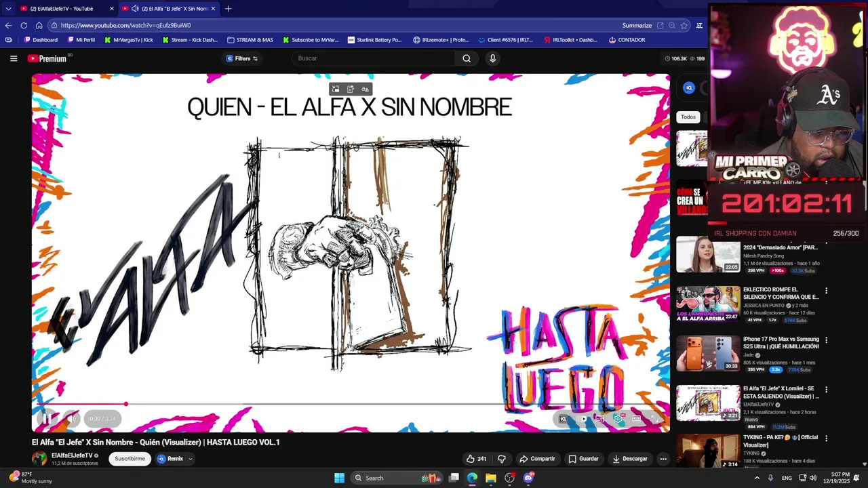Dislike the video with thumbs-down icon
Image resolution: width=868 pixels, height=488 pixels.
tap(502, 459)
